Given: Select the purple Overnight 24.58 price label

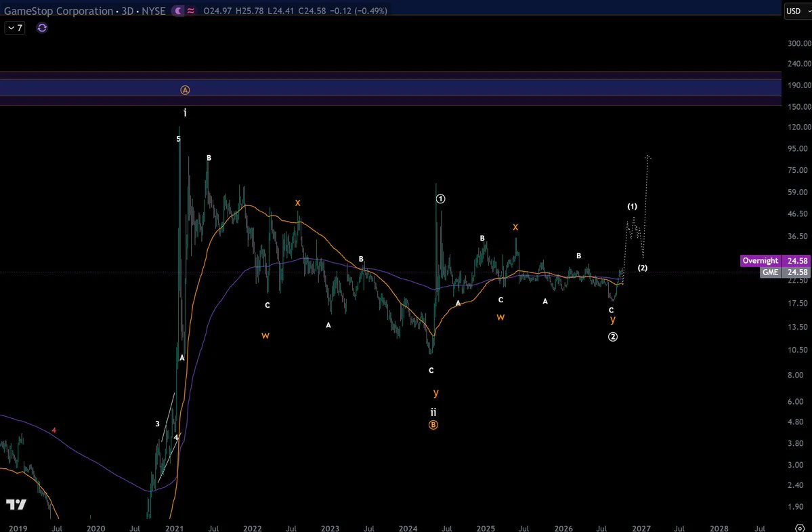Looking at the screenshot, I should tap(775, 260).
